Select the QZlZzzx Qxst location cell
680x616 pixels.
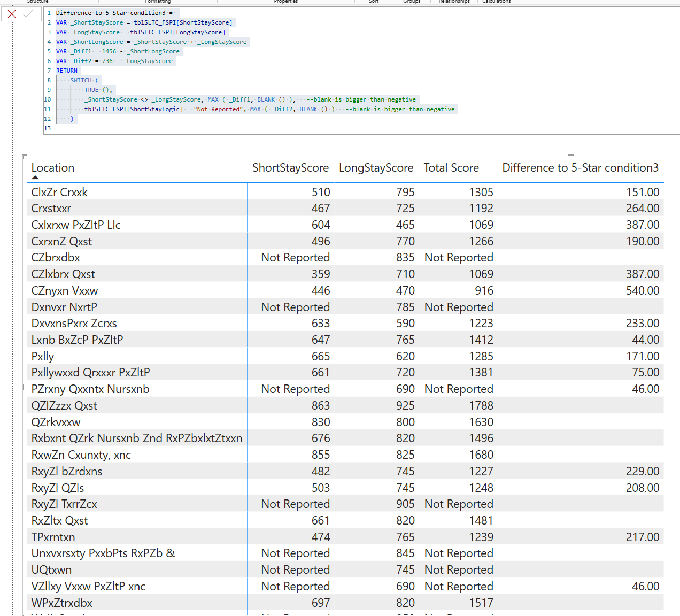tap(64, 406)
